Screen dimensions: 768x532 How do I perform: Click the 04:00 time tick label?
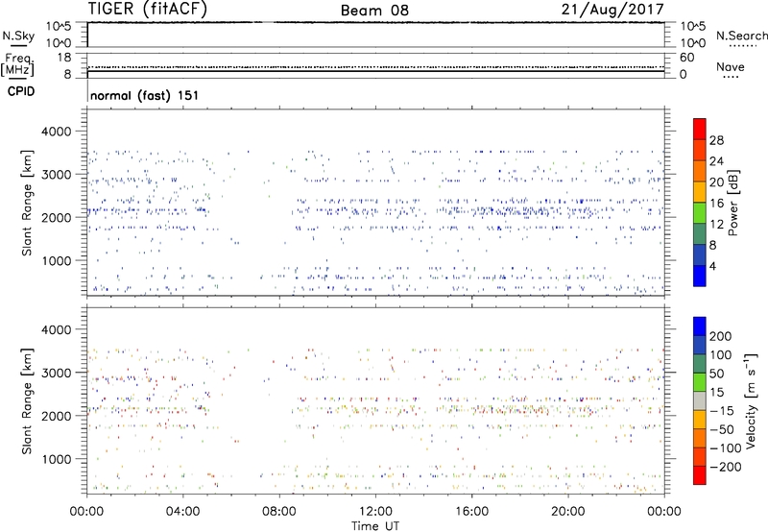[x=182, y=512]
